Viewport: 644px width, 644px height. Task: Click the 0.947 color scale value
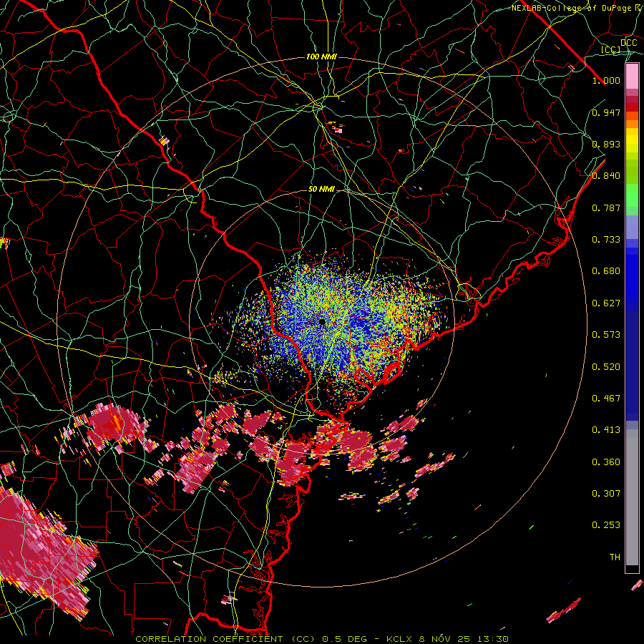(x=606, y=112)
